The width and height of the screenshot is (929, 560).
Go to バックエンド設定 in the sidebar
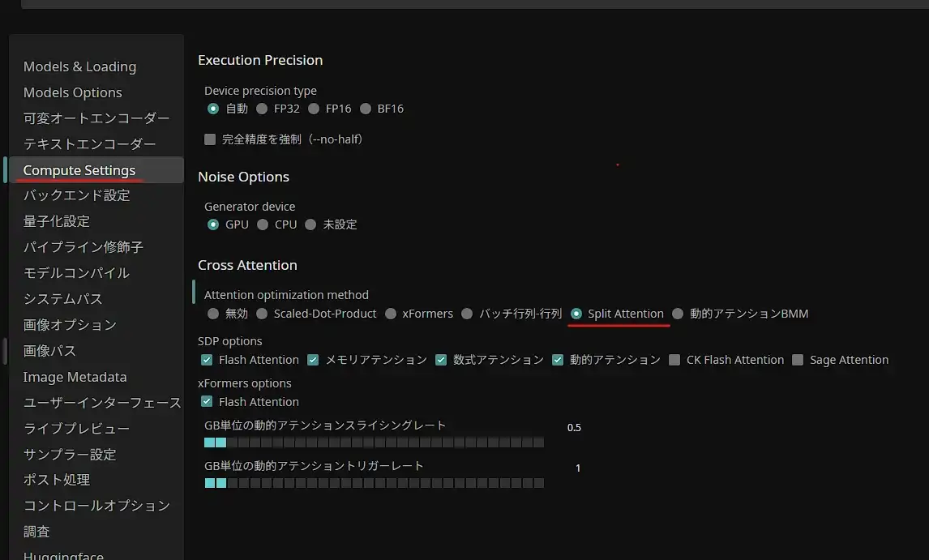tap(76, 195)
